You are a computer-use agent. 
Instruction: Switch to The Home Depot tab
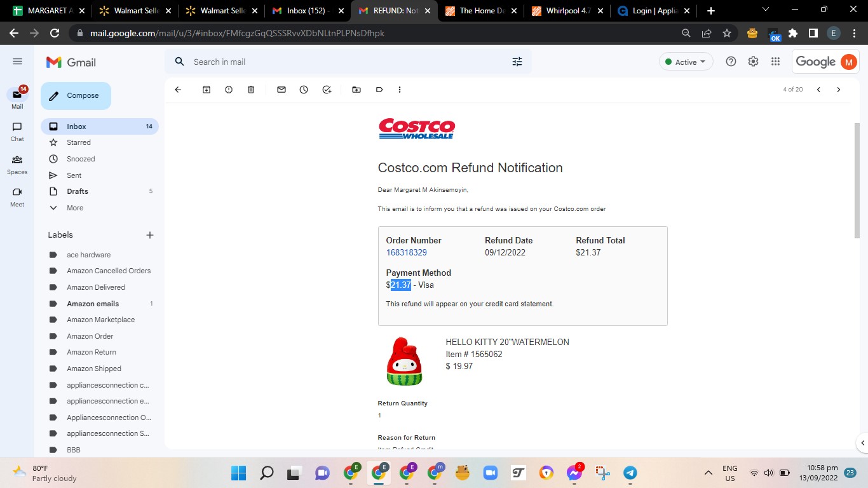point(480,11)
